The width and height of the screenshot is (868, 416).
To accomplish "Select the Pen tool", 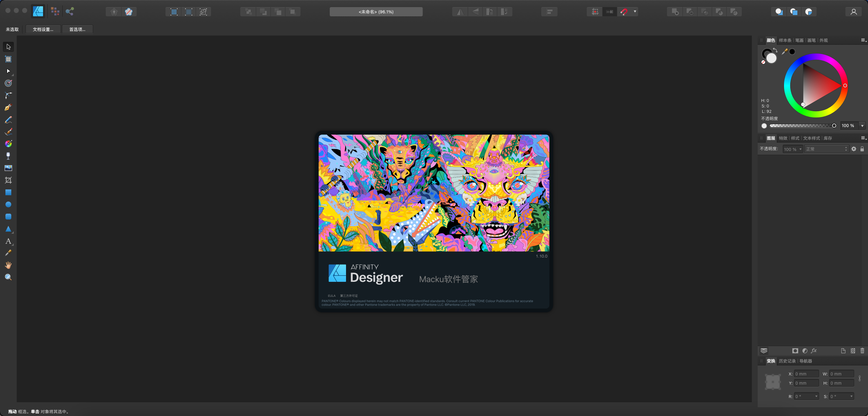I will pos(8,107).
